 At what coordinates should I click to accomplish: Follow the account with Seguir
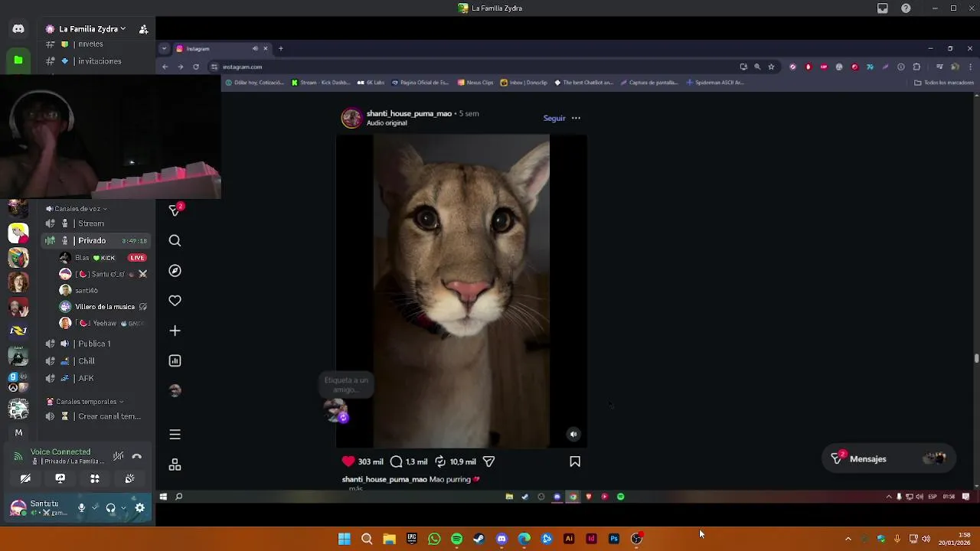coord(554,118)
